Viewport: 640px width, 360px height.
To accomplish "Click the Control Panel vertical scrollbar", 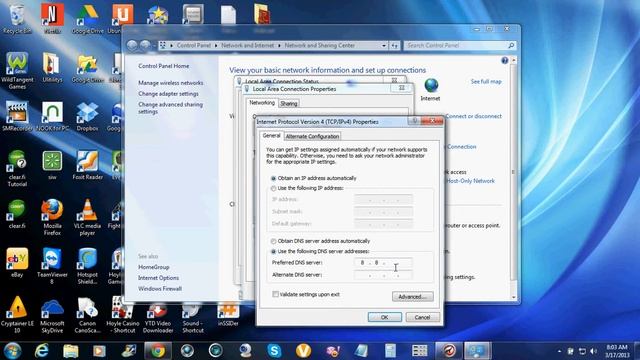I will point(513,178).
